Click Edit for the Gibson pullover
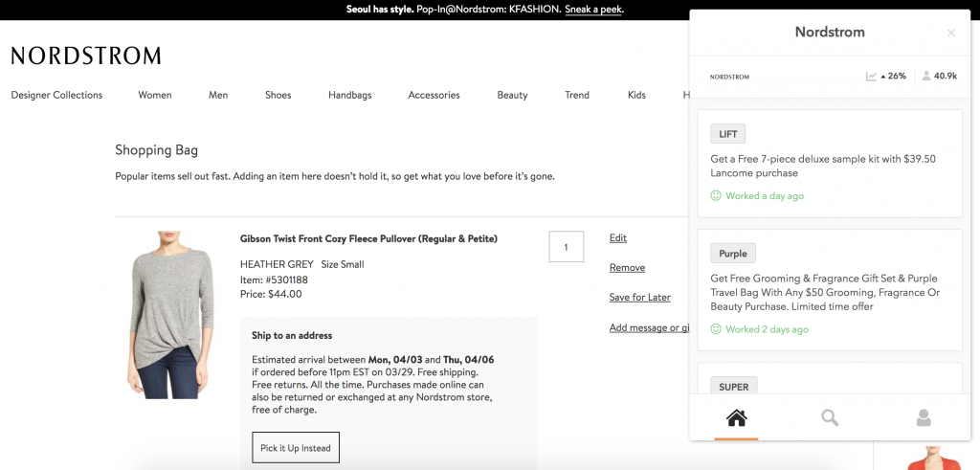This screenshot has height=470, width=980. coord(618,237)
